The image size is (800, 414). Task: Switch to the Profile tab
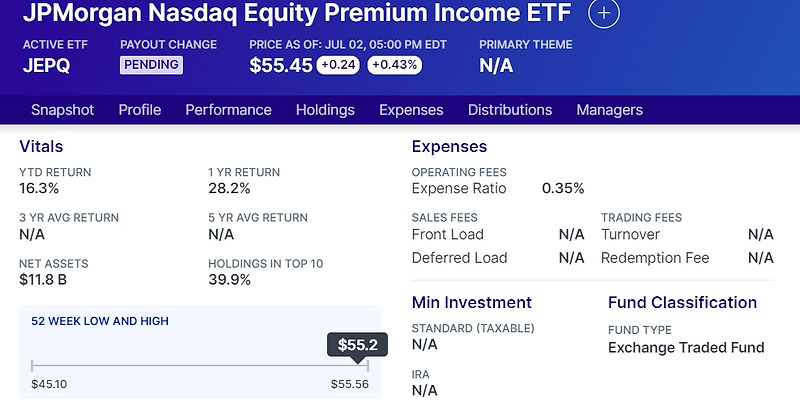[x=140, y=110]
